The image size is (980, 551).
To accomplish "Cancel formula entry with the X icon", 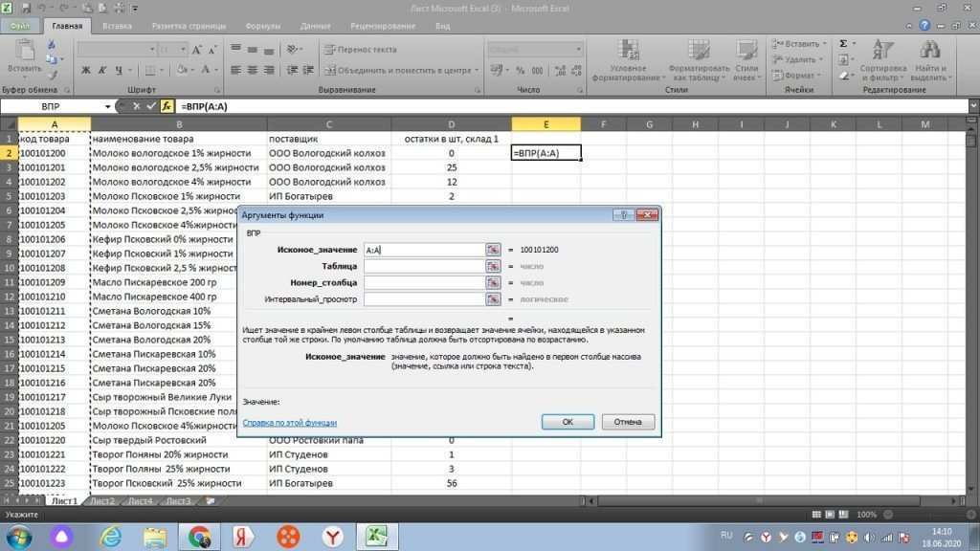I will [136, 106].
